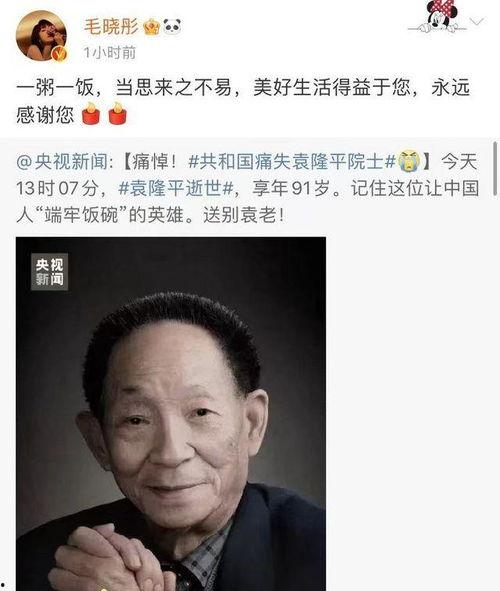The width and height of the screenshot is (500, 591).
Task: Click the 央视新闻 watermark on photo
Action: pyautogui.click(x=49, y=272)
